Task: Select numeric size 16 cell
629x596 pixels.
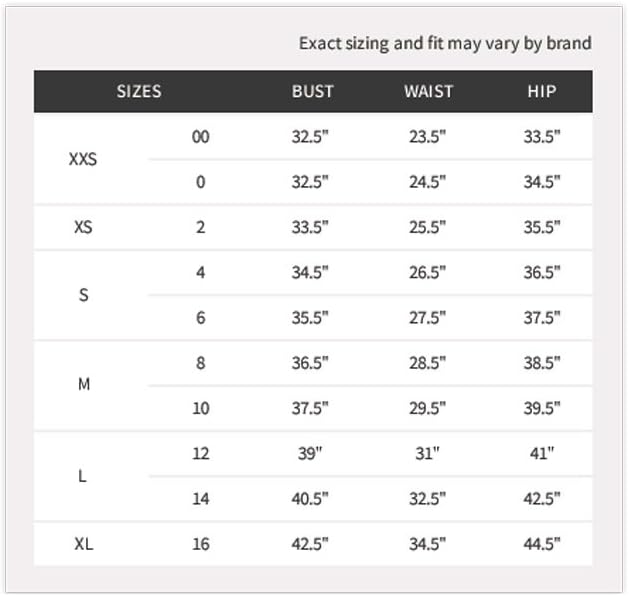Action: (x=201, y=544)
